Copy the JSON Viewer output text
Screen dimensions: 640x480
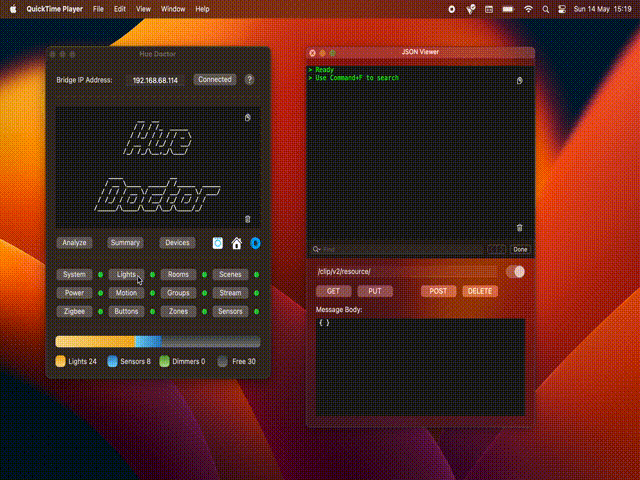[x=519, y=80]
